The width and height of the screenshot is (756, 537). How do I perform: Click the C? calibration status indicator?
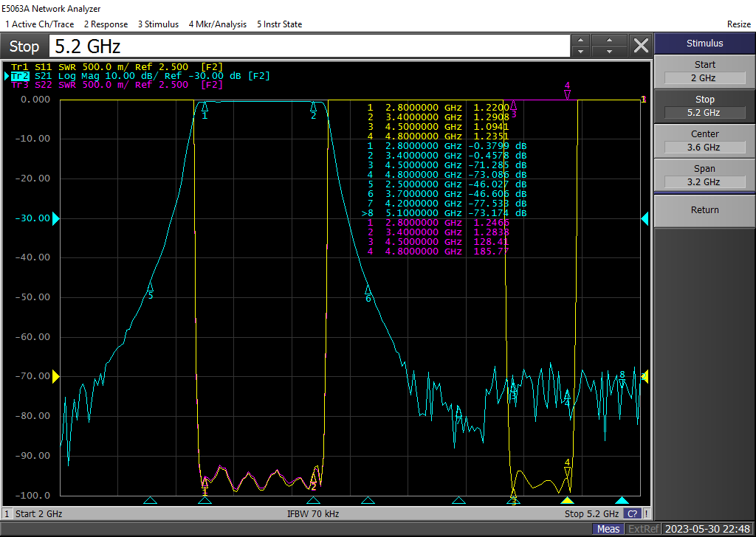click(632, 513)
